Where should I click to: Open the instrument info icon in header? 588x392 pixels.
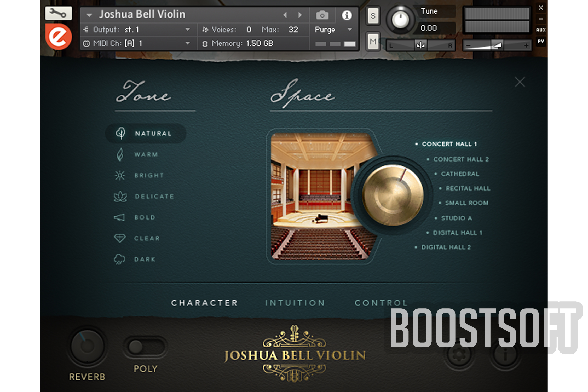coord(347,15)
